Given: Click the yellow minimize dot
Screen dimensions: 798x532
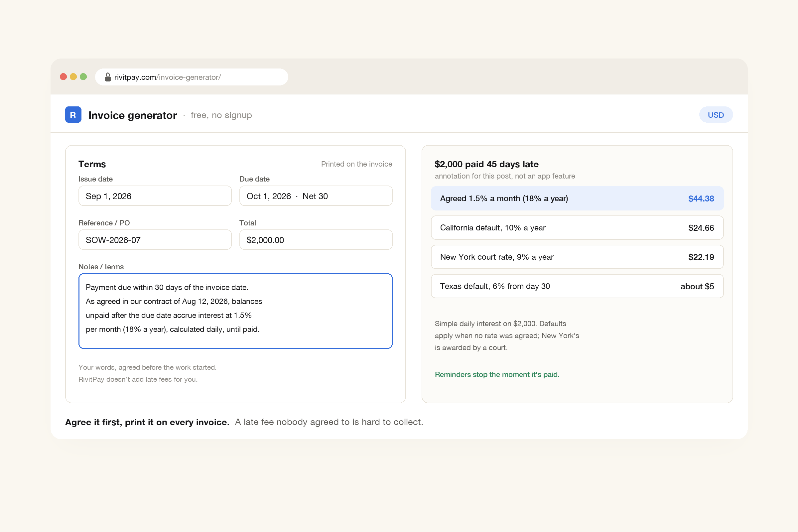Looking at the screenshot, I should (x=73, y=77).
